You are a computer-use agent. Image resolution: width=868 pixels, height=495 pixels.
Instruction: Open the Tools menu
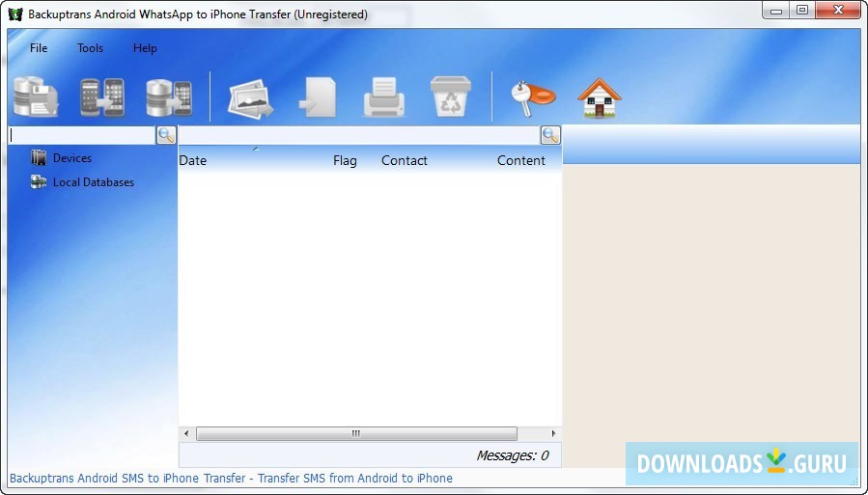click(90, 48)
